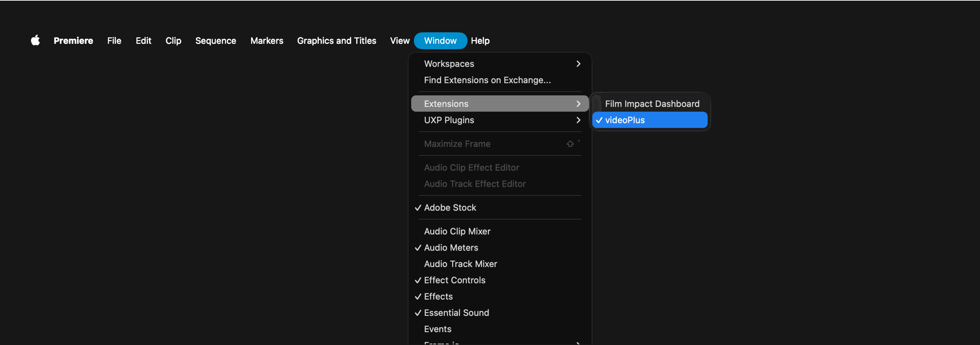
Task: Open the Clip menu
Action: [x=173, y=41]
